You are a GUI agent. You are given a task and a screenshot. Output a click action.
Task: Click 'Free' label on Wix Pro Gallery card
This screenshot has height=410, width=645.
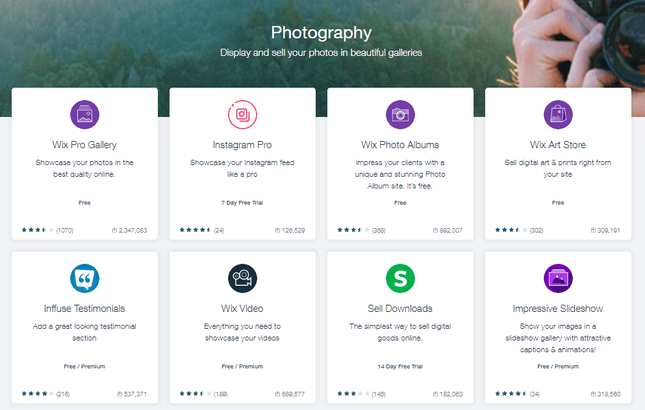(84, 203)
